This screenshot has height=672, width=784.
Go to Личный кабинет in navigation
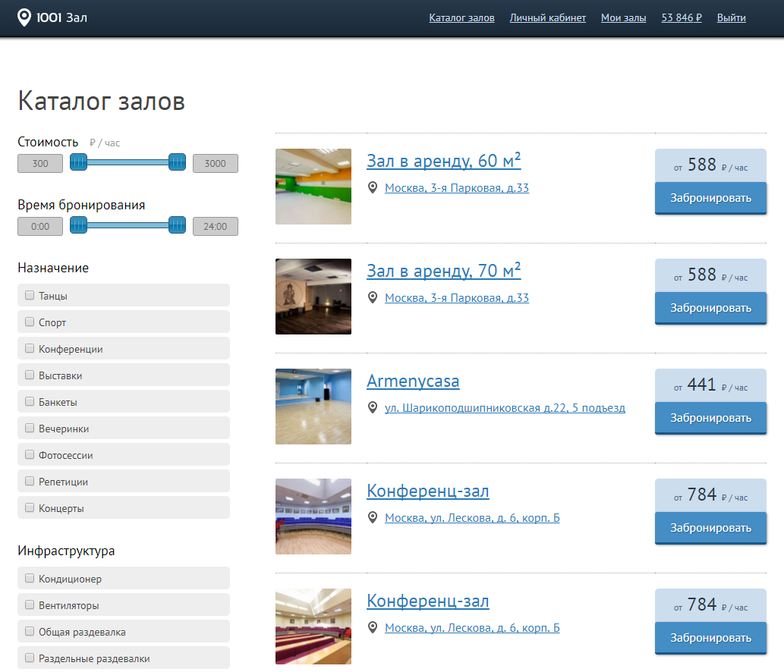click(547, 18)
